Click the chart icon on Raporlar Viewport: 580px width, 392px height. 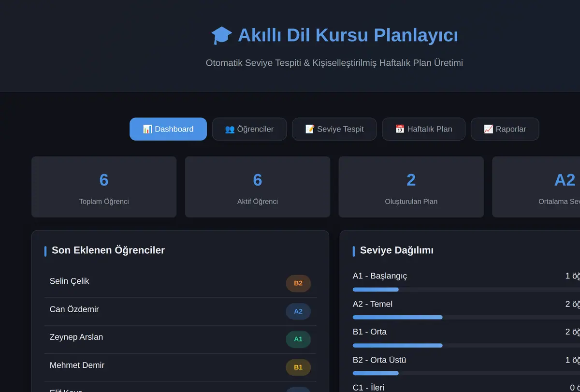488,129
